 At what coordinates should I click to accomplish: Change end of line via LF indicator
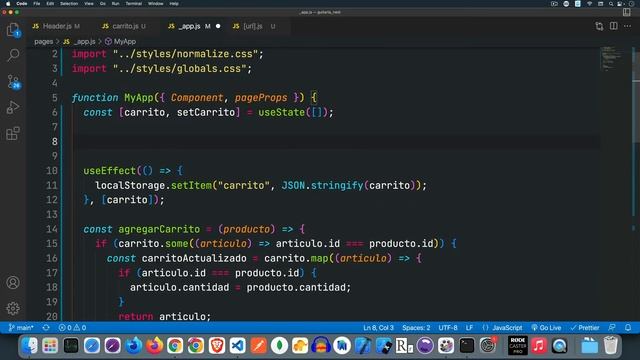click(x=469, y=328)
